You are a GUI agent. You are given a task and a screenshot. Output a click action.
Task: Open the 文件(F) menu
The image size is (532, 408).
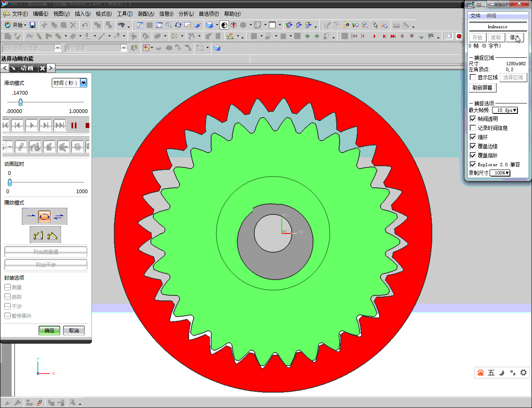(20, 14)
